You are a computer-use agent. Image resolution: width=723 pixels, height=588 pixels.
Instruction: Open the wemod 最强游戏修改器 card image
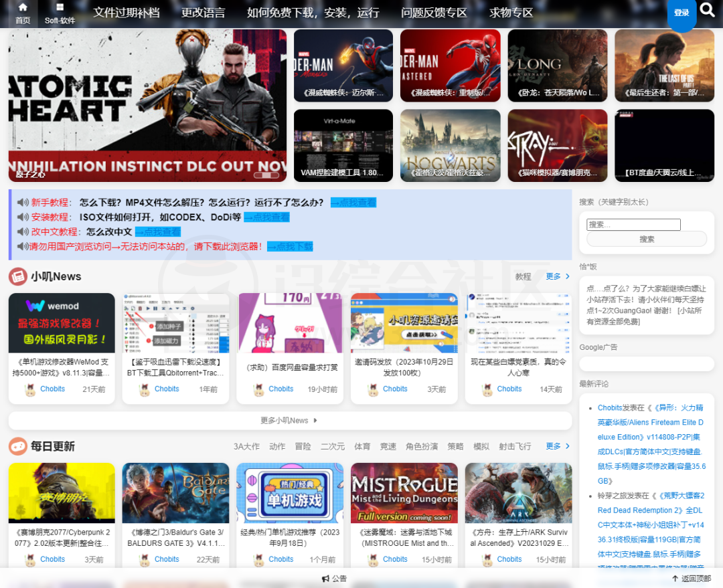coord(62,323)
